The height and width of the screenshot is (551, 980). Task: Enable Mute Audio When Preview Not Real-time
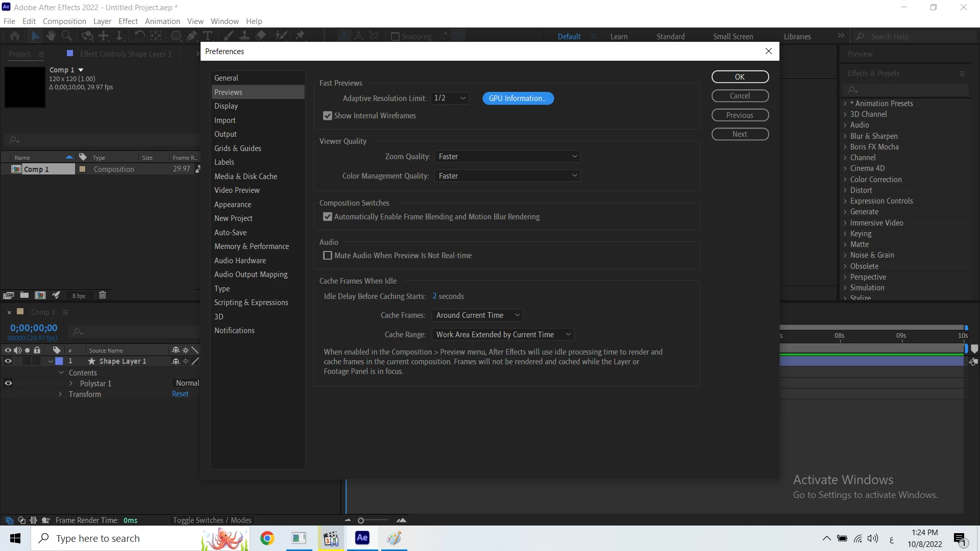click(328, 256)
